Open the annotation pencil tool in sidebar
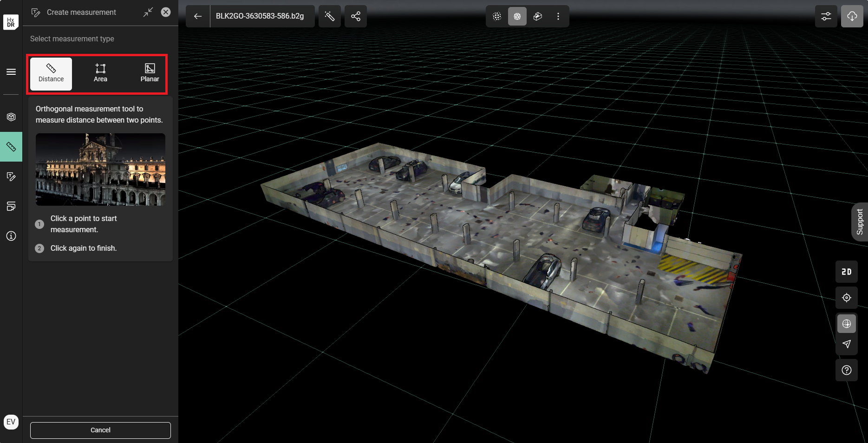Image resolution: width=868 pixels, height=443 pixels. 11,176
